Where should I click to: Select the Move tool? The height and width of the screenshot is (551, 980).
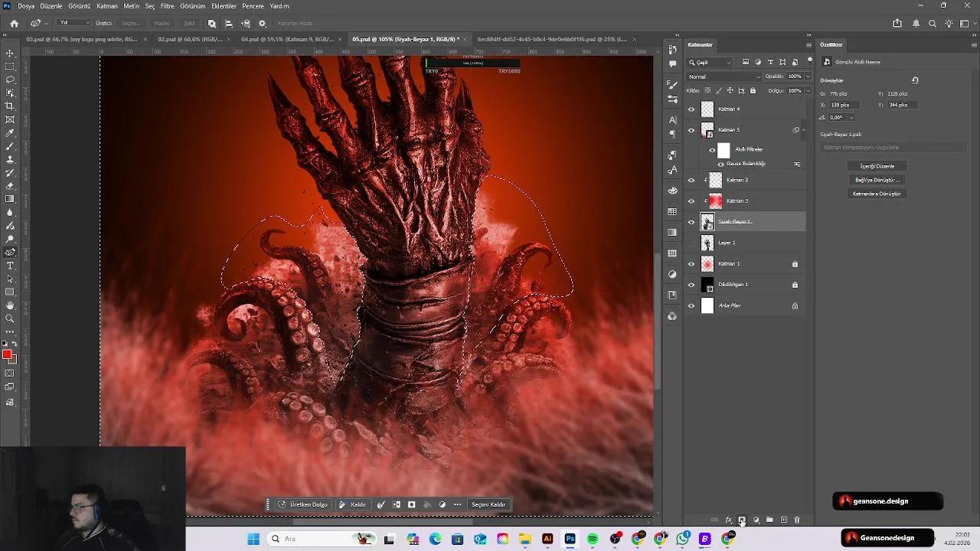tap(10, 53)
